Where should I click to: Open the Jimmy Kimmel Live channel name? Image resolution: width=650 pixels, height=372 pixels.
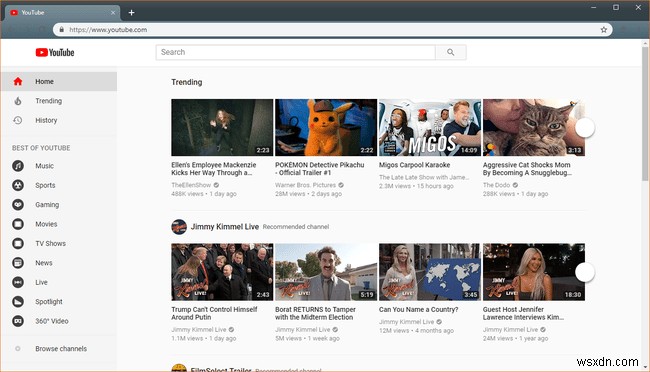tap(225, 227)
